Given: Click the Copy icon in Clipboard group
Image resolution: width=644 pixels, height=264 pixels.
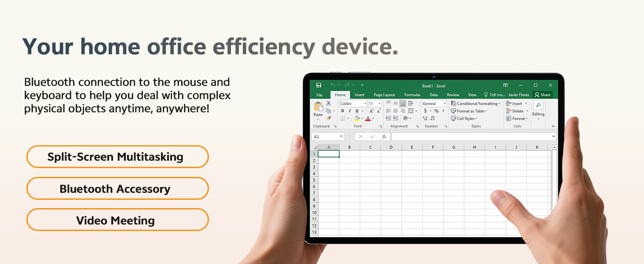Looking at the screenshot, I should (x=328, y=111).
